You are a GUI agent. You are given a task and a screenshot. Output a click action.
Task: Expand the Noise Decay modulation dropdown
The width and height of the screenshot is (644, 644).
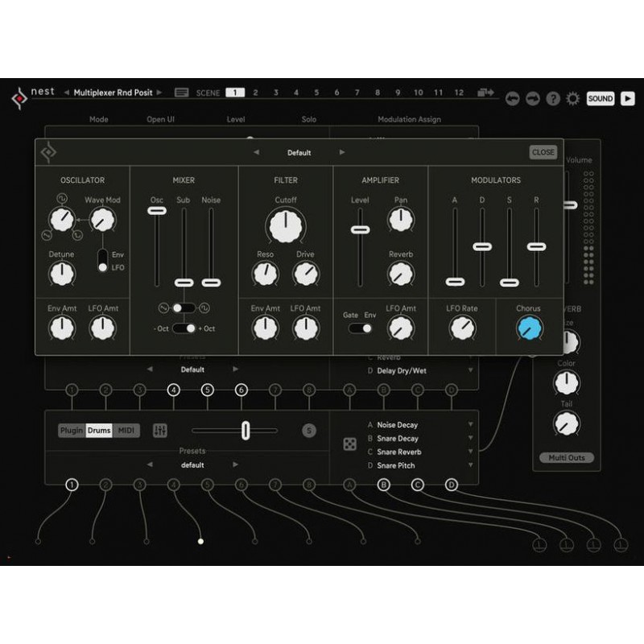click(x=470, y=425)
